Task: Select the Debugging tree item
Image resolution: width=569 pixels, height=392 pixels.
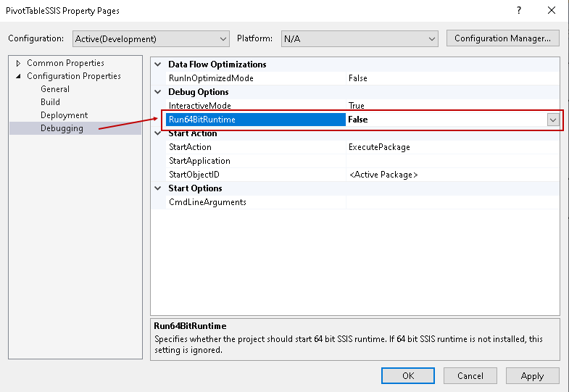Action: click(62, 128)
